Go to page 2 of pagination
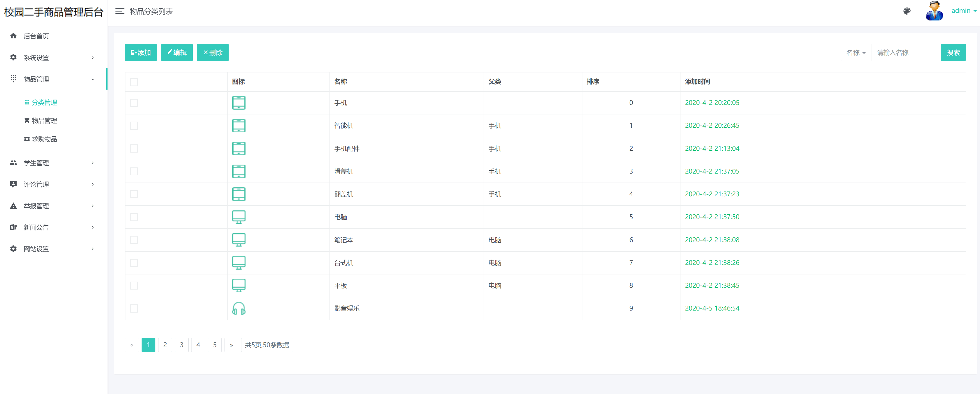Screen dimensions: 980x394 tap(165, 345)
